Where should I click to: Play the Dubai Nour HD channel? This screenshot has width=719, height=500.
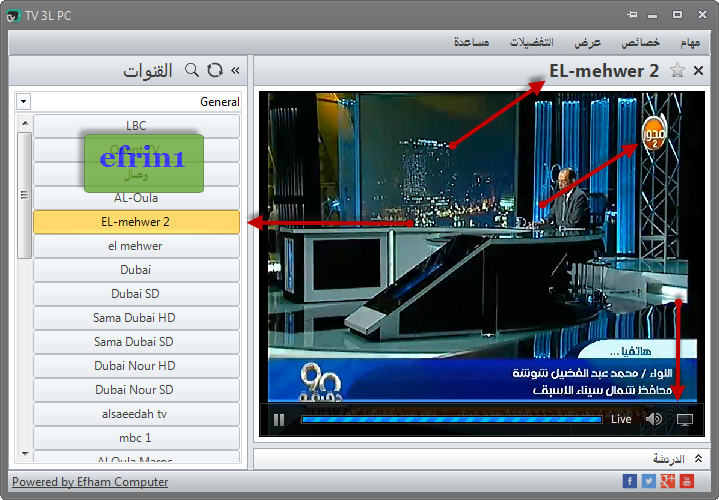point(136,366)
